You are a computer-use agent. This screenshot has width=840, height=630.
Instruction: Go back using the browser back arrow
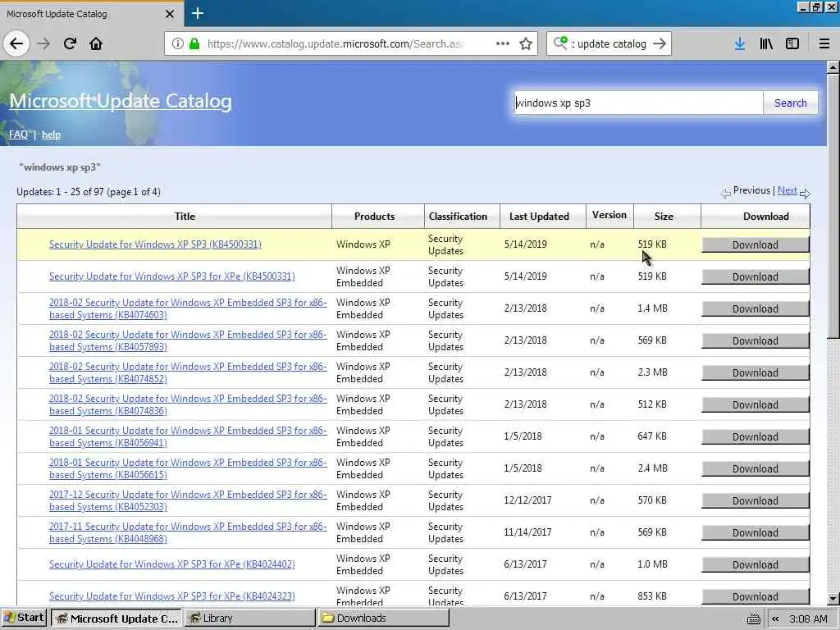click(x=16, y=43)
